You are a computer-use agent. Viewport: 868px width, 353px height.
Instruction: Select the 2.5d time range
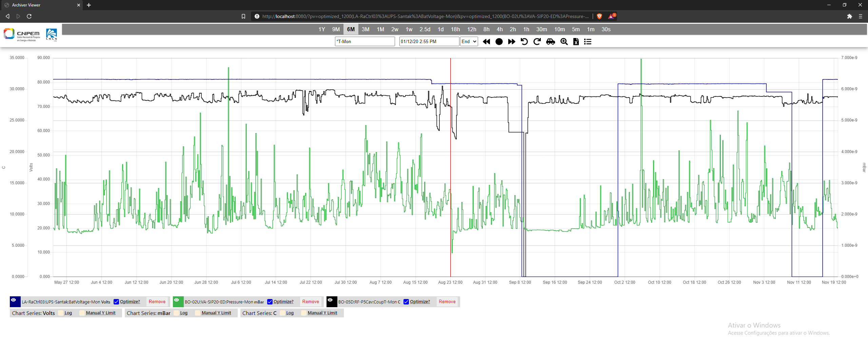tap(425, 30)
